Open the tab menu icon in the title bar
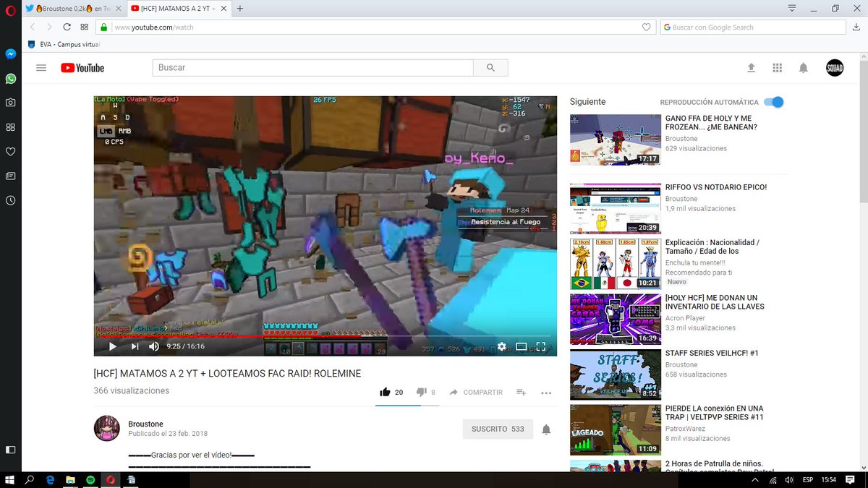Viewport: 868px width, 488px height. (792, 8)
